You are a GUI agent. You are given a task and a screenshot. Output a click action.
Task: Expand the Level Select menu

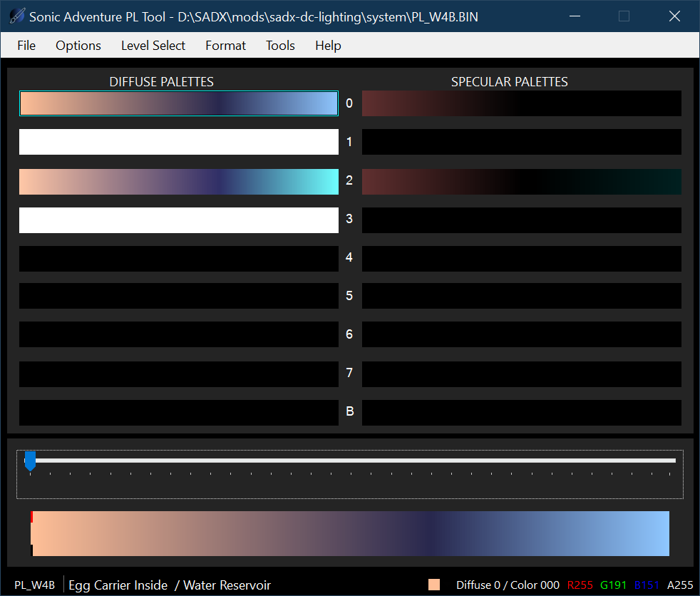[153, 46]
